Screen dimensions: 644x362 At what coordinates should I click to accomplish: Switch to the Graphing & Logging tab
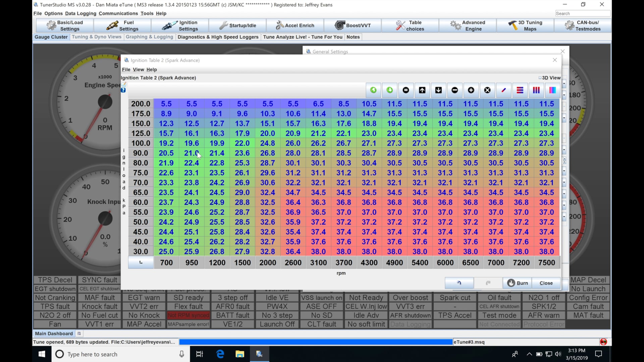tap(149, 37)
